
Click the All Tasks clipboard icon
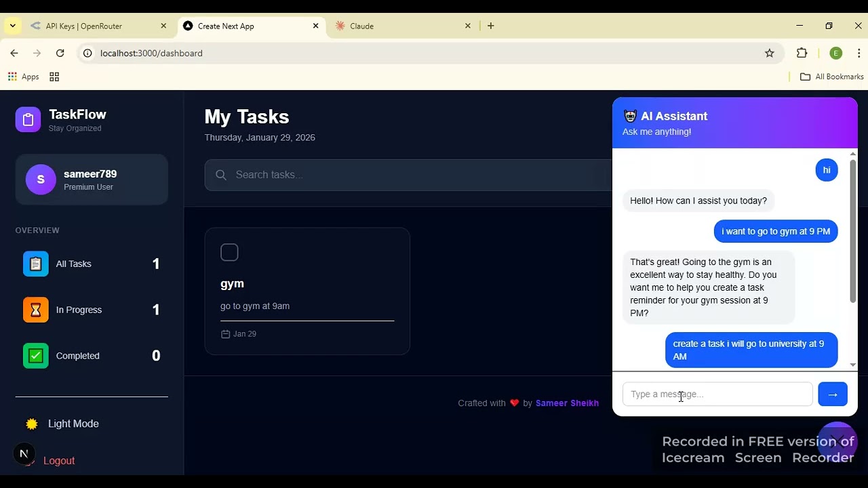coord(36,264)
